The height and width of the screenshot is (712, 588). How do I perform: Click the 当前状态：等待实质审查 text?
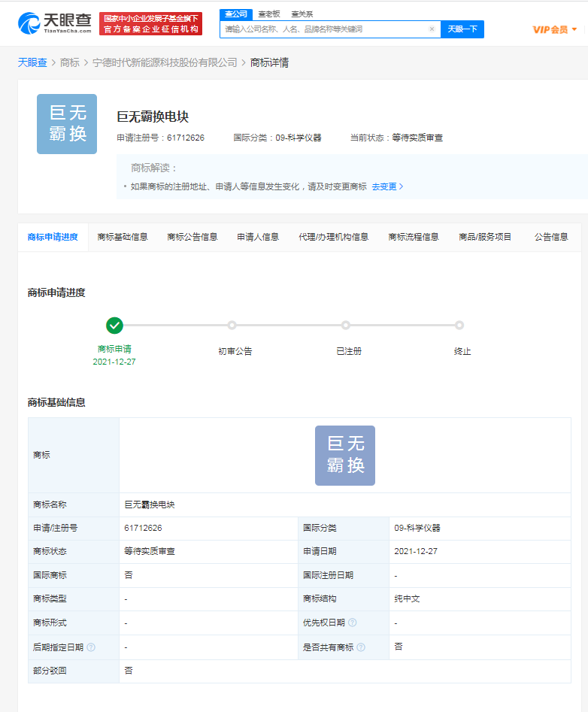396,138
